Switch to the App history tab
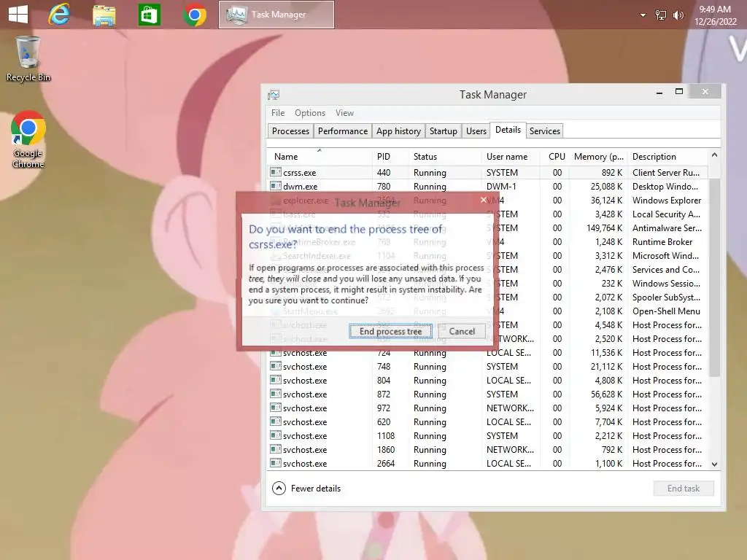747x560 pixels. point(398,131)
